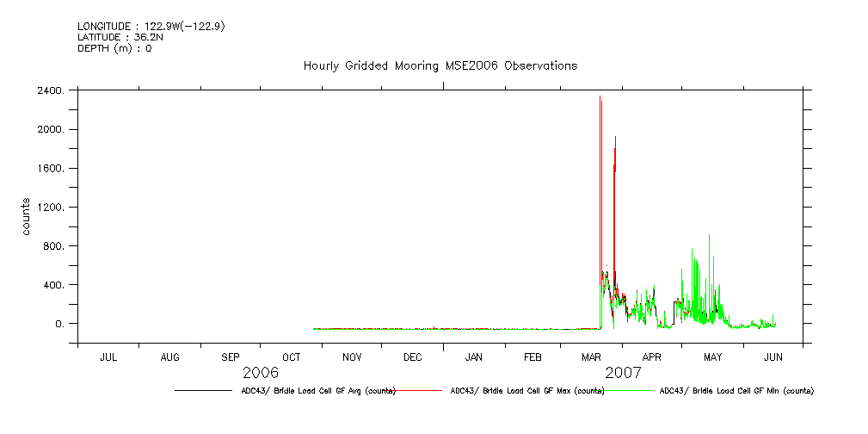868x434 pixels.
Task: Select the JAN month label on the time axis
Action: [473, 356]
